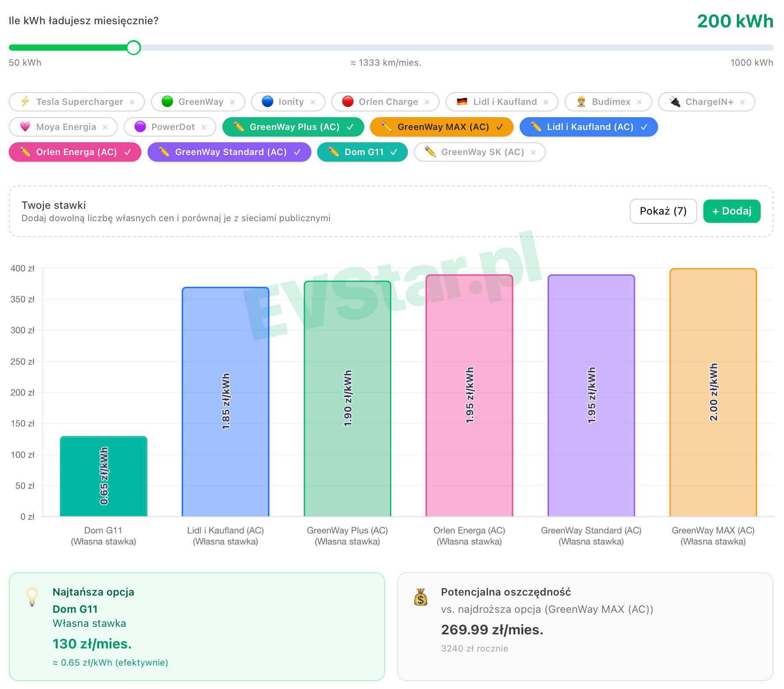Viewport: 784px width, 689px height.
Task: Click the pencil icon on Orlen Energa (AC)
Action: tap(25, 152)
